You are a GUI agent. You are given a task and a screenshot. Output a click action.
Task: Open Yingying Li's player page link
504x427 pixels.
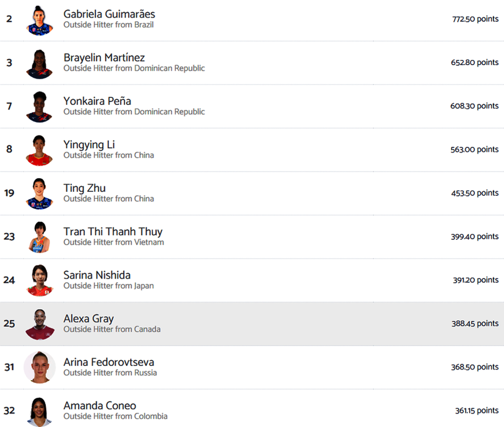tap(89, 144)
